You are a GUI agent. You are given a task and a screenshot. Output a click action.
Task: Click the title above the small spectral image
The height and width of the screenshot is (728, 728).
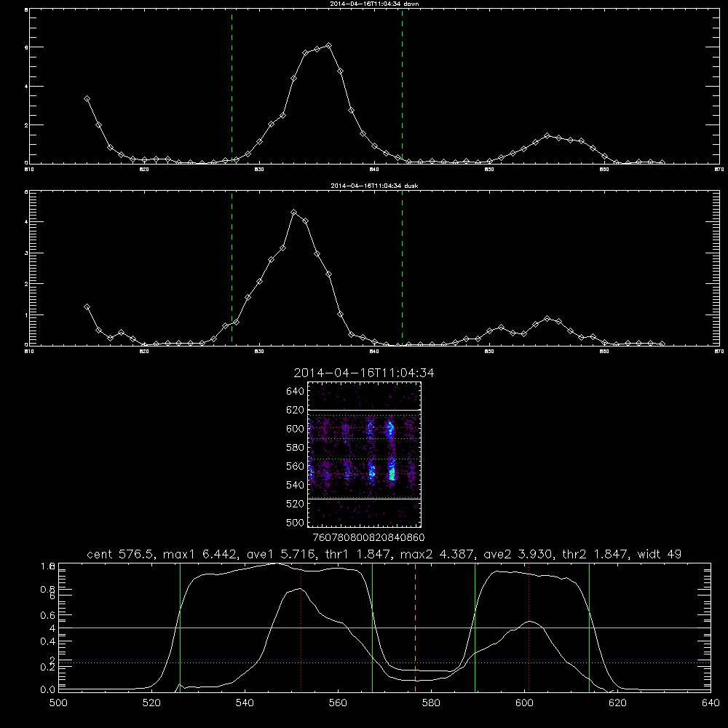click(364, 373)
